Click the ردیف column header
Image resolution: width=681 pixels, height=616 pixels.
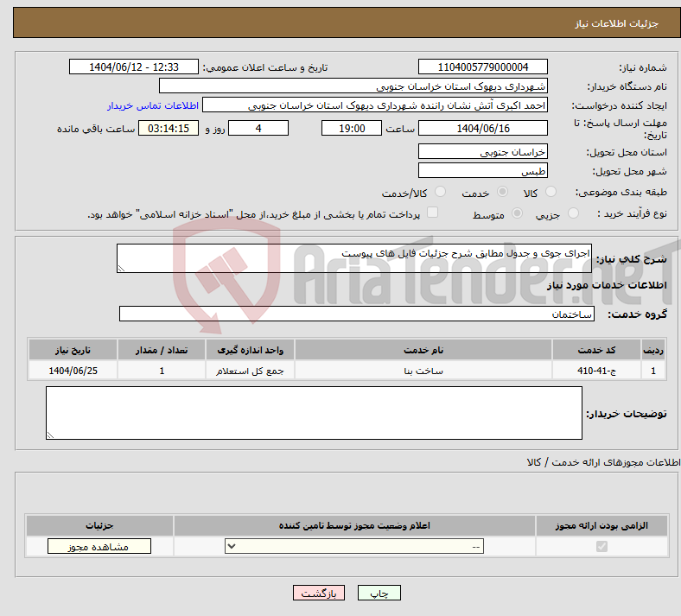(653, 350)
